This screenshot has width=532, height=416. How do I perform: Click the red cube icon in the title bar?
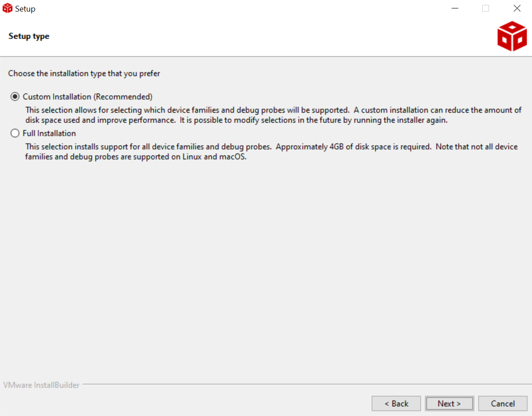[x=7, y=8]
